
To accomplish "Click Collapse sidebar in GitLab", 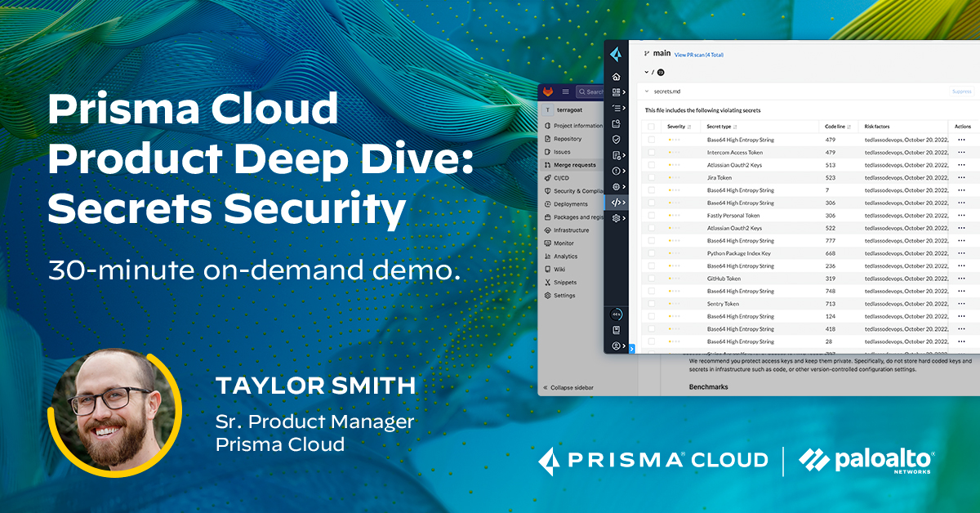I will click(568, 387).
